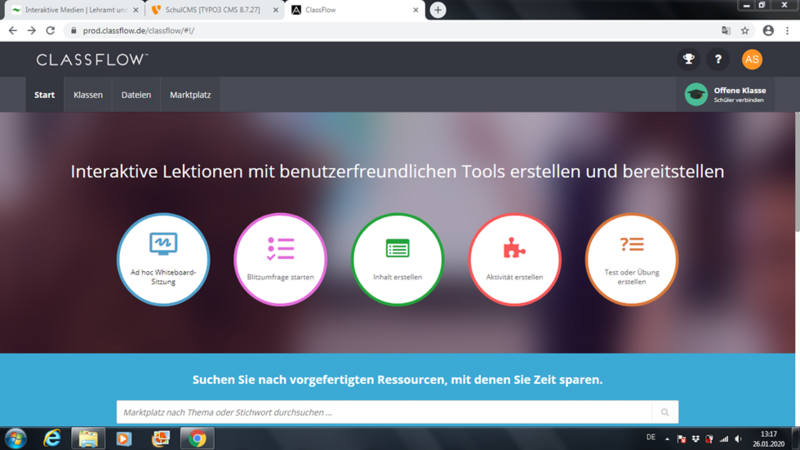Viewport: 800px width, 450px height.
Task: Open the Windows Start menu
Action: point(16,438)
